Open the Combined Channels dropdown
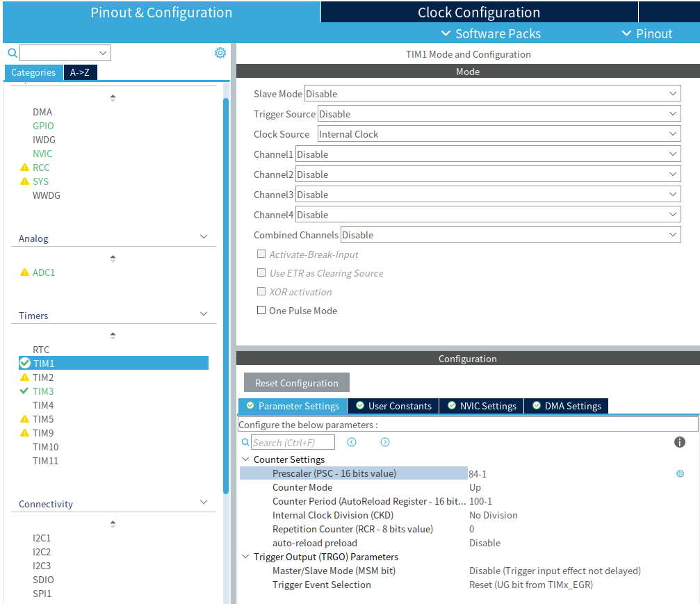Image resolution: width=700 pixels, height=604 pixels. point(511,234)
